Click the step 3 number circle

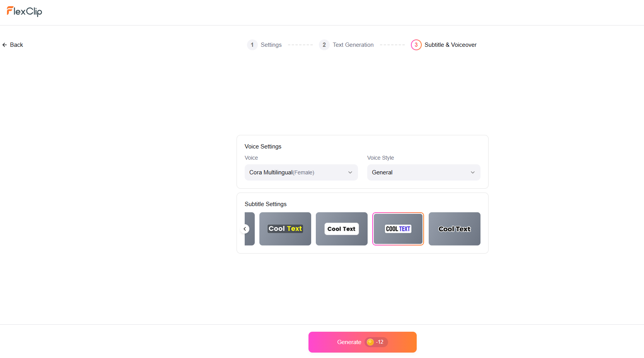[416, 45]
